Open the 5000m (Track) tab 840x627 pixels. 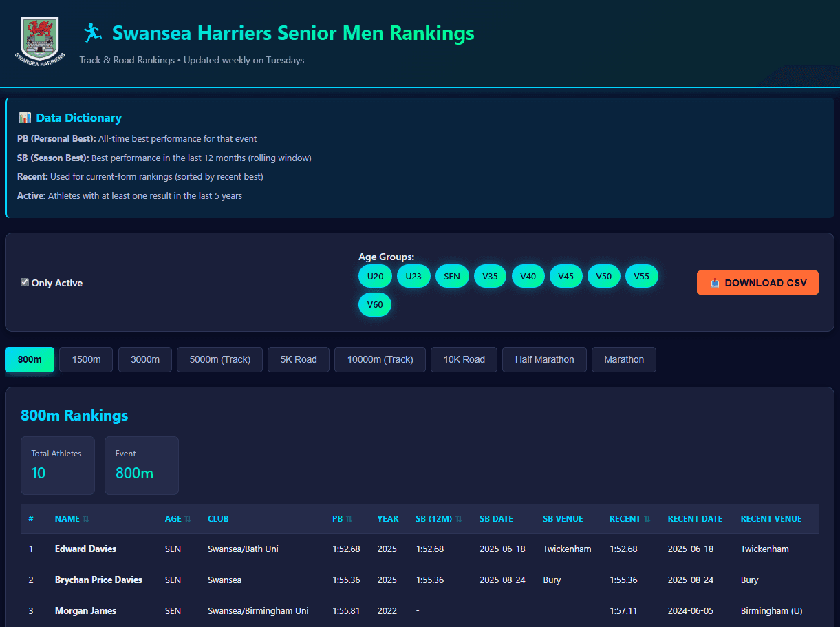220,359
